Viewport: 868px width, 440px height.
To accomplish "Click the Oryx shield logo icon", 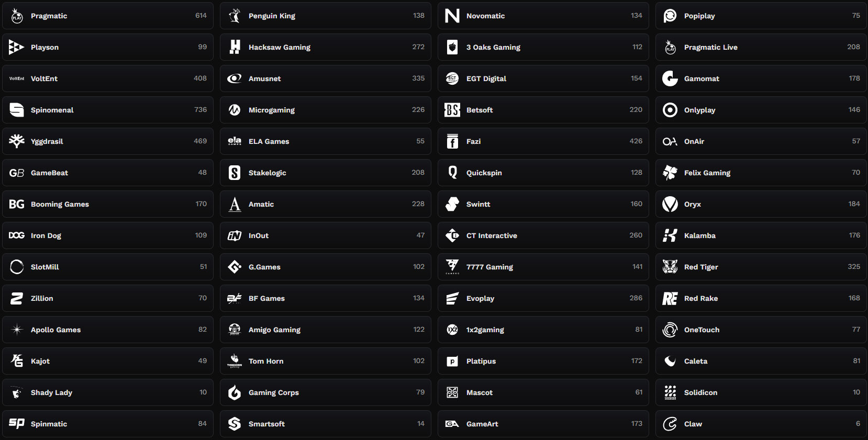I will pyautogui.click(x=670, y=204).
